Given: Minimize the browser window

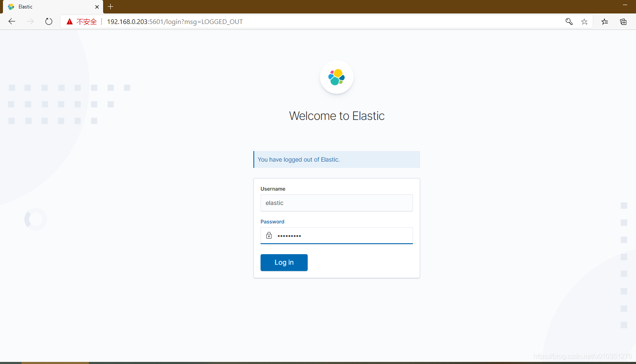Looking at the screenshot, I should pyautogui.click(x=625, y=4).
